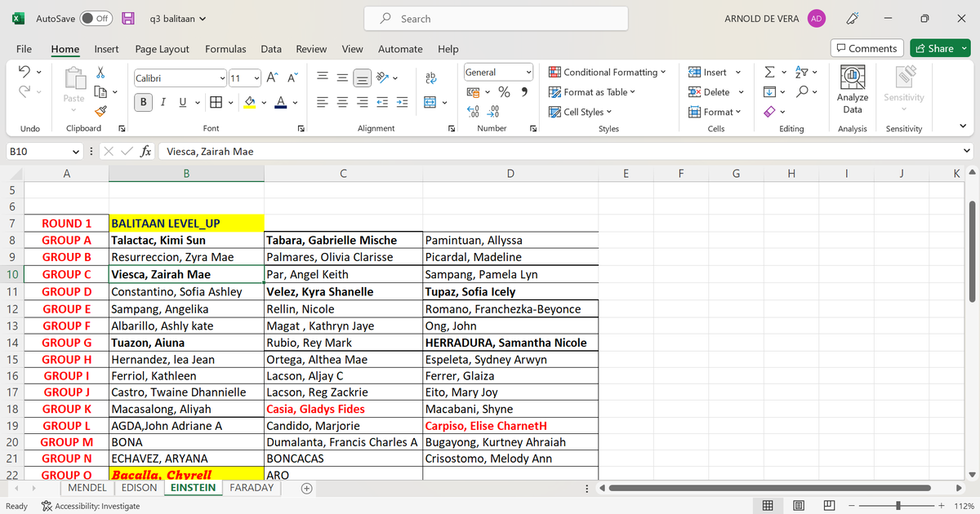
Task: Click Delete cells button
Action: (716, 92)
